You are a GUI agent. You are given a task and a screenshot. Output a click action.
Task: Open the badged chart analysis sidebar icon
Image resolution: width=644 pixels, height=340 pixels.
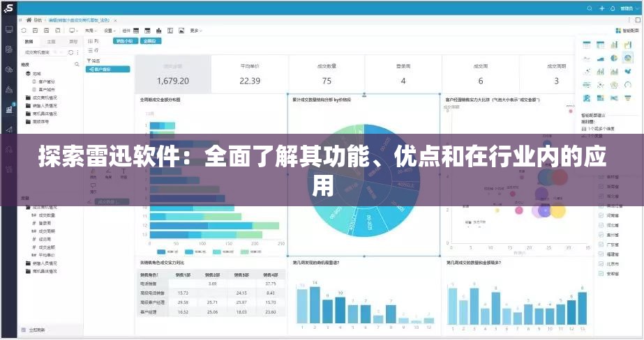[x=10, y=109]
